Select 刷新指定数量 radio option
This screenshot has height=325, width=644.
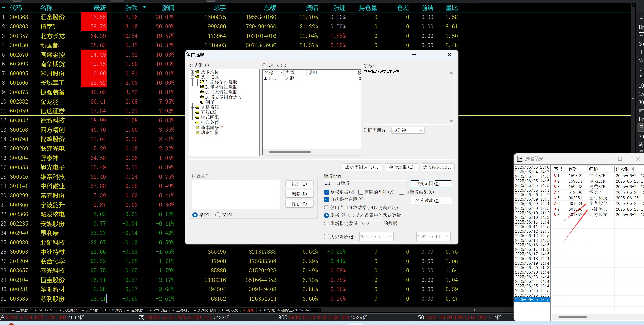click(x=327, y=224)
